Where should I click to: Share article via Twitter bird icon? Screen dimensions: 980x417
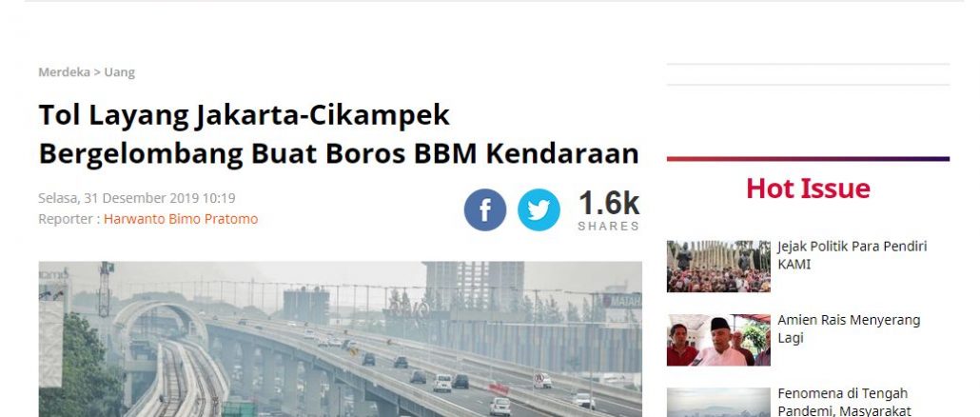(x=539, y=210)
